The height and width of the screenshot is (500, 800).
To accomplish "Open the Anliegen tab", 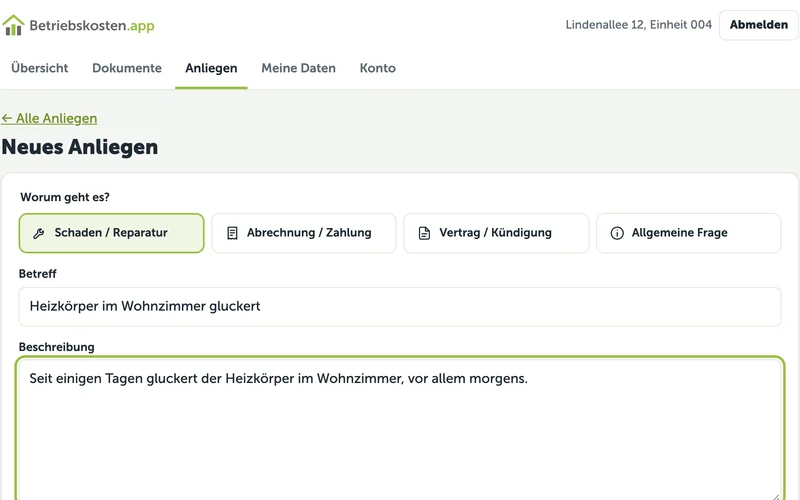I will pos(211,68).
